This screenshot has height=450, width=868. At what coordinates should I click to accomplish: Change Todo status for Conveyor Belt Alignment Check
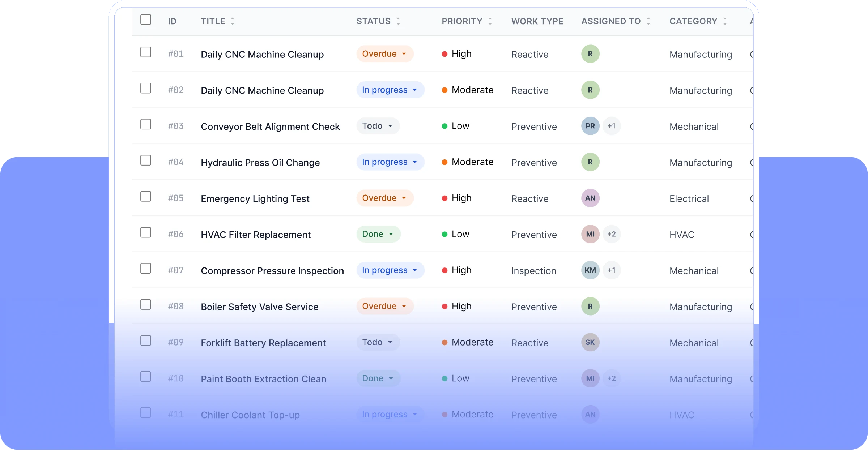[x=378, y=126]
